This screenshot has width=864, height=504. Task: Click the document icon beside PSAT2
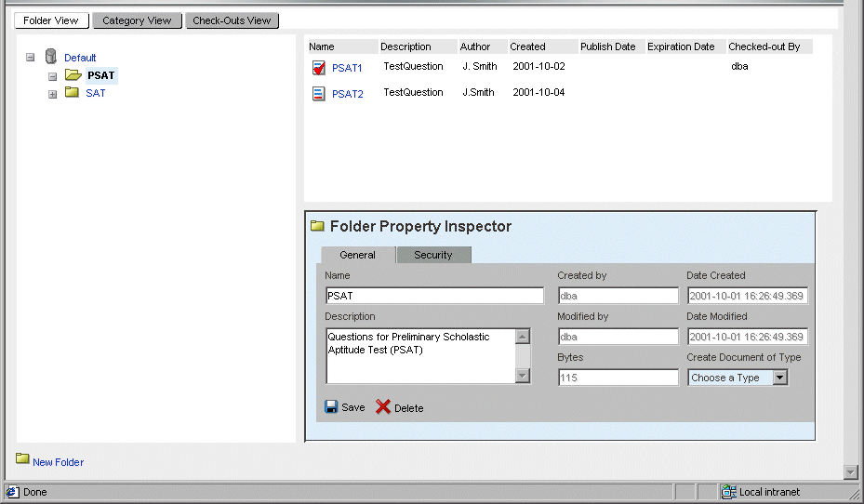[x=319, y=93]
